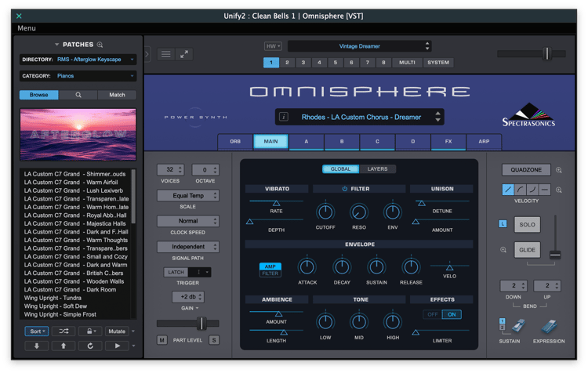The height and width of the screenshot is (373, 588).
Task: Open the DIRECTORY dropdown
Action: pyautogui.click(x=78, y=60)
